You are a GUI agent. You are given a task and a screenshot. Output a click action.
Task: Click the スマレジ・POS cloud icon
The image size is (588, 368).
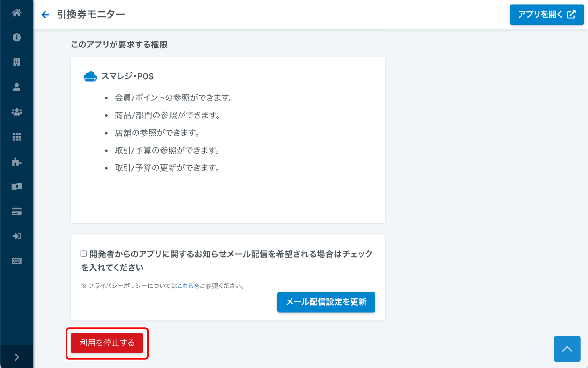(90, 76)
